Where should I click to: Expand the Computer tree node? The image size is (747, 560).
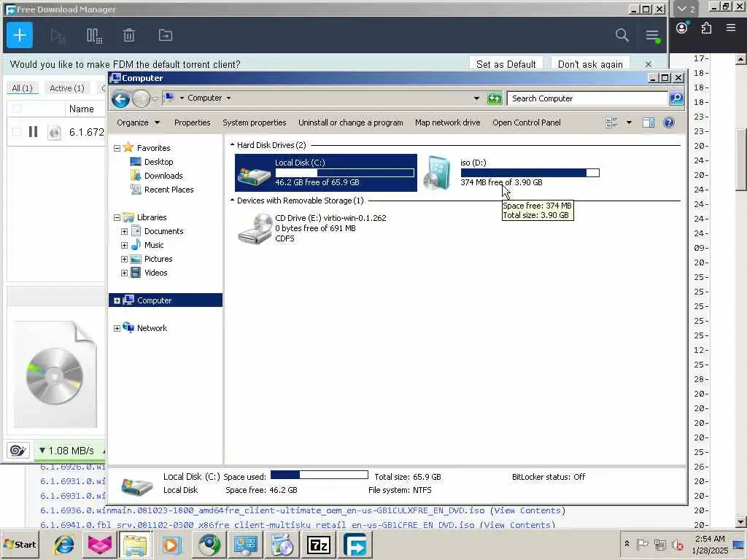[x=117, y=300]
